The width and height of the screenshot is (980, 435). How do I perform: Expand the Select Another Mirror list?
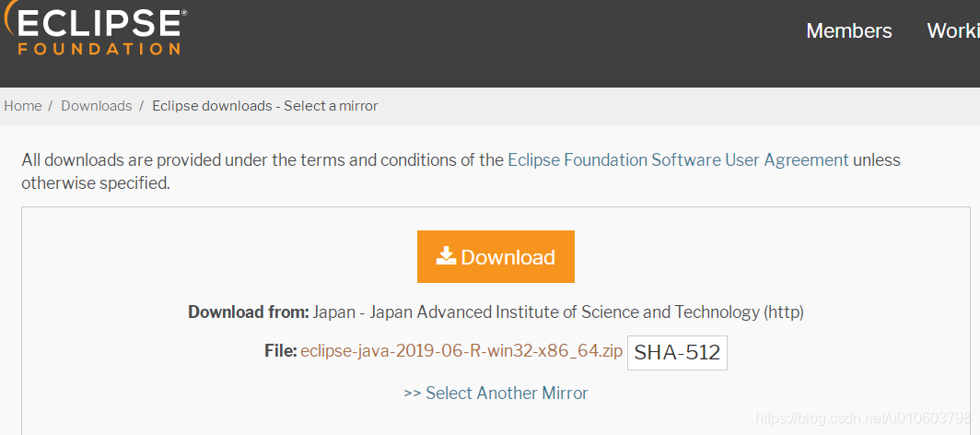[496, 394]
